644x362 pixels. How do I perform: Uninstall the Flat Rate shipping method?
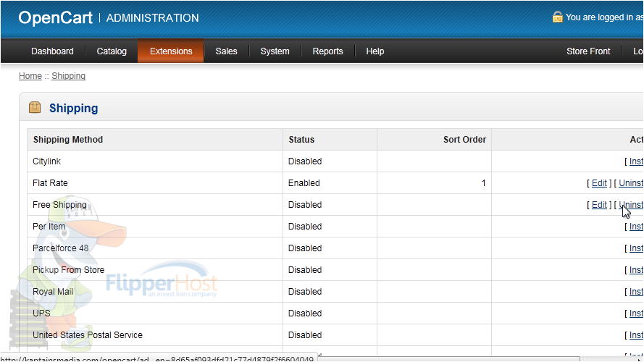(x=631, y=183)
